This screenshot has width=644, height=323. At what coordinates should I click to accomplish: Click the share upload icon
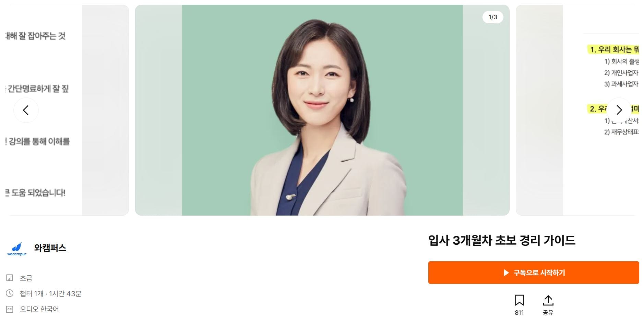[x=548, y=300]
